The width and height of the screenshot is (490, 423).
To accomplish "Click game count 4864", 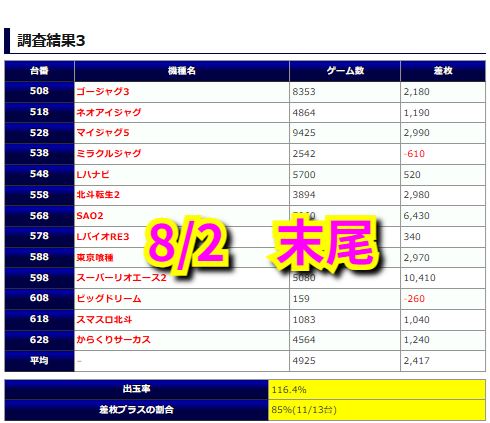I will [x=304, y=113].
